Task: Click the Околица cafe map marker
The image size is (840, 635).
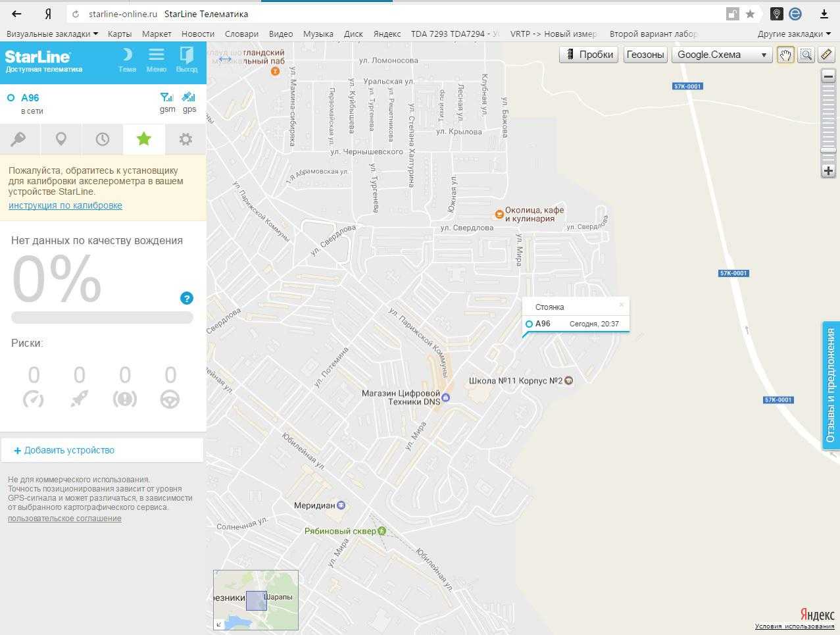Action: tap(499, 214)
